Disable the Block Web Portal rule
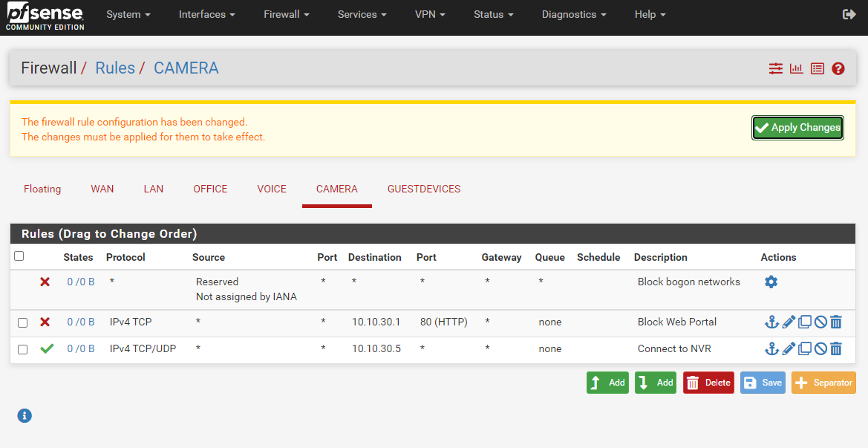 click(x=820, y=322)
